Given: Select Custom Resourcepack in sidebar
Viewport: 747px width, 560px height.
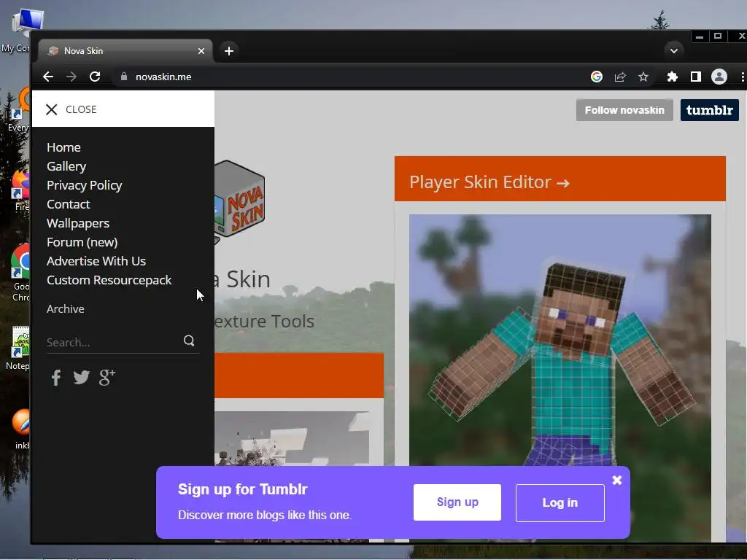Looking at the screenshot, I should [x=109, y=280].
